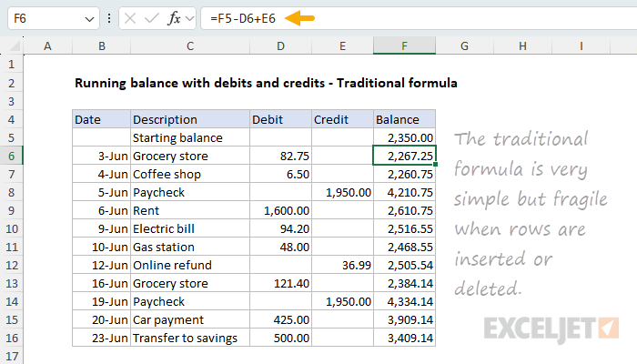Viewport: 637px width, 364px height.
Task: Open the Name Box dropdown arrow
Action: click(89, 19)
